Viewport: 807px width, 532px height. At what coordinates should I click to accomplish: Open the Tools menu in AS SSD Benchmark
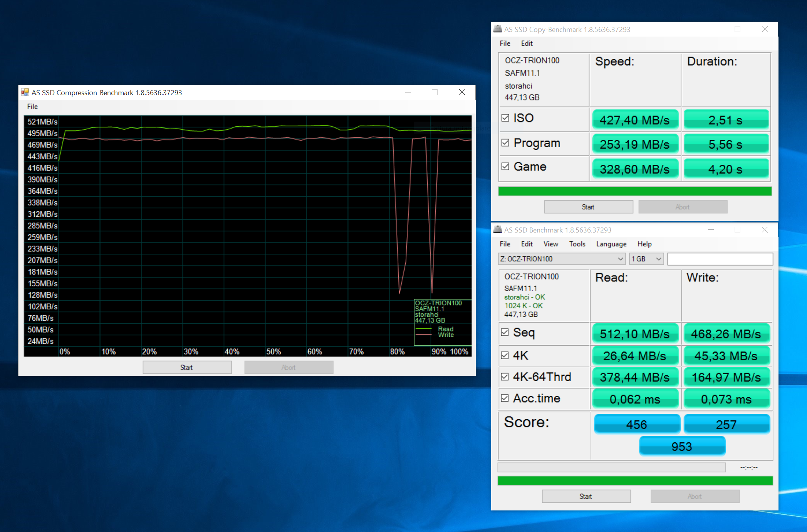pyautogui.click(x=577, y=244)
